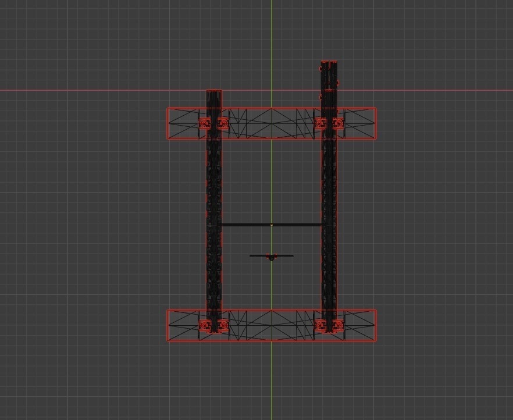Click the object origin dot on the center bar
The width and height of the screenshot is (513, 420).
(271, 223)
